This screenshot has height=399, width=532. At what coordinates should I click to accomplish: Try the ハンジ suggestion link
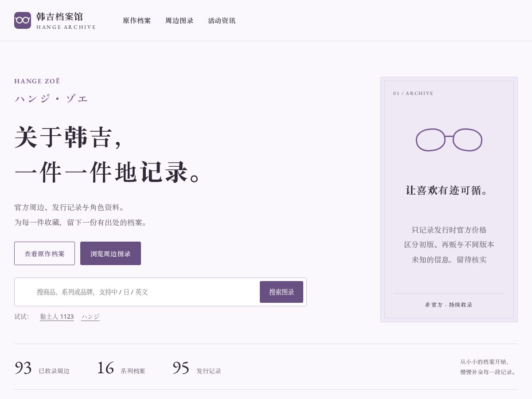(x=90, y=317)
